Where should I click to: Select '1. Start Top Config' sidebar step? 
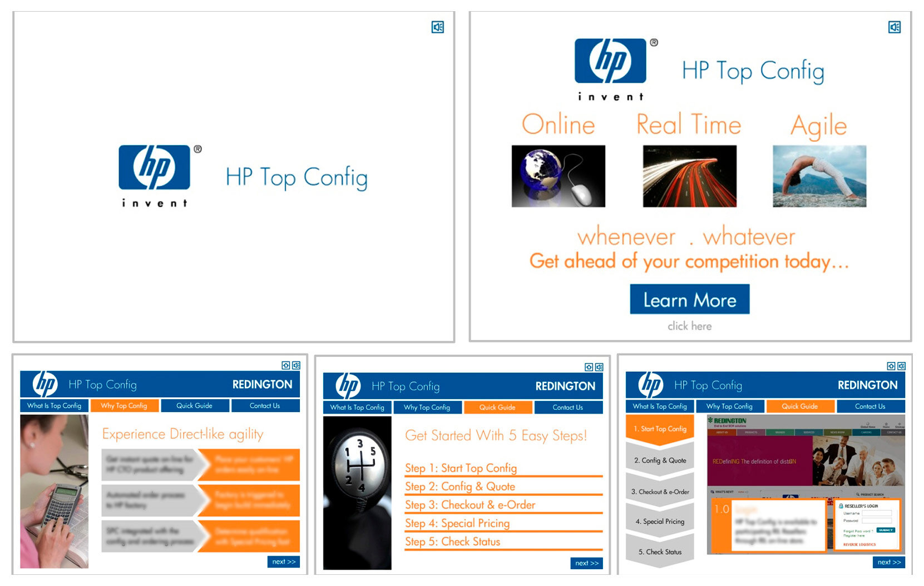(x=660, y=429)
